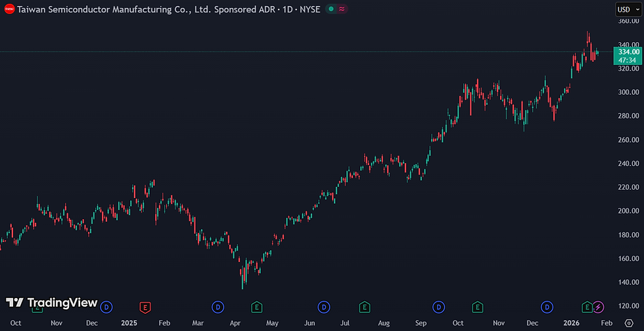Open the dividend marker in December 2024

(x=106, y=307)
